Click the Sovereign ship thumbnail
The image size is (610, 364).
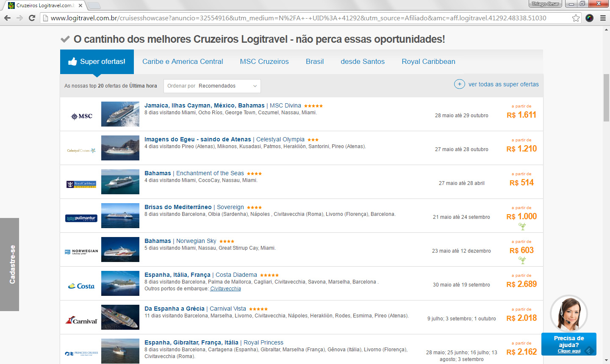click(x=120, y=215)
